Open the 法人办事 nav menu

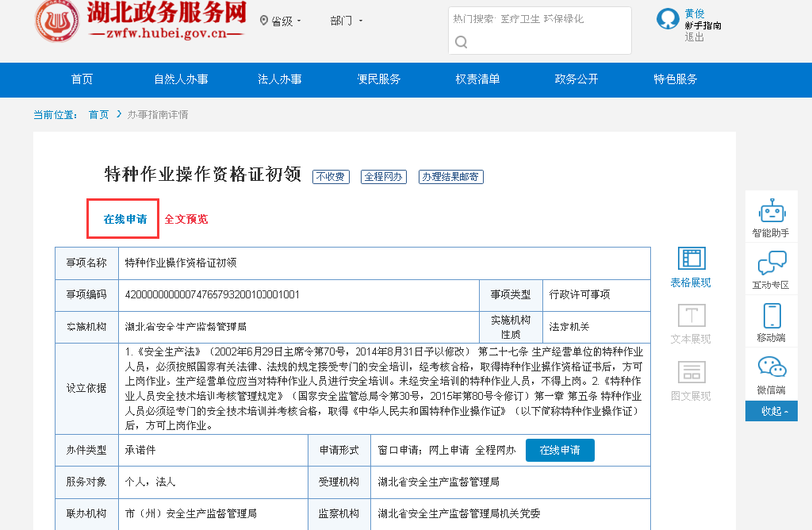click(x=280, y=79)
